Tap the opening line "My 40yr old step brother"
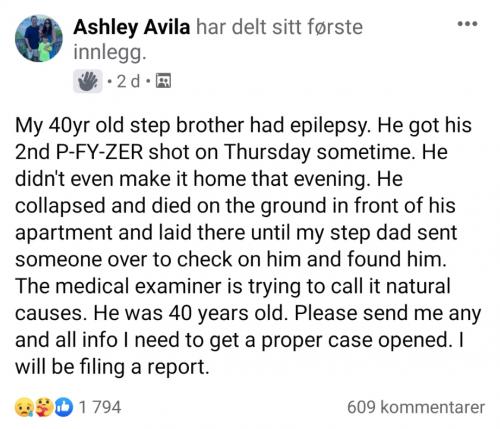The image size is (500, 429). point(130,126)
